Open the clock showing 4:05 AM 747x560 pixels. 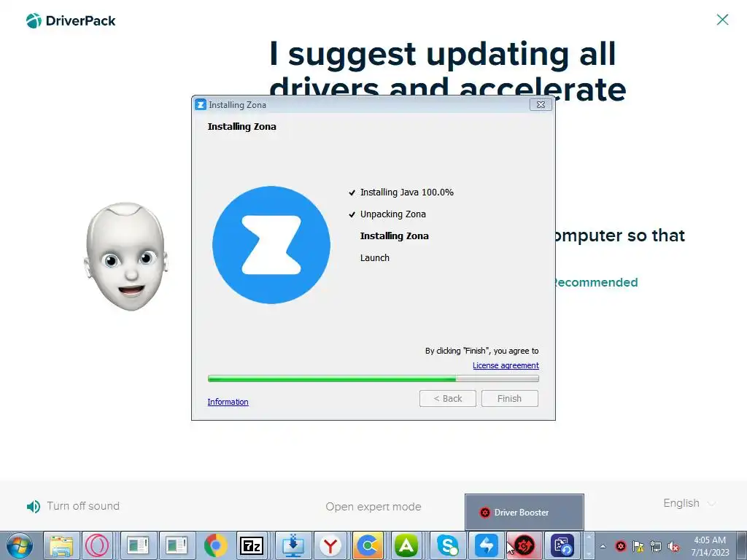click(x=710, y=546)
